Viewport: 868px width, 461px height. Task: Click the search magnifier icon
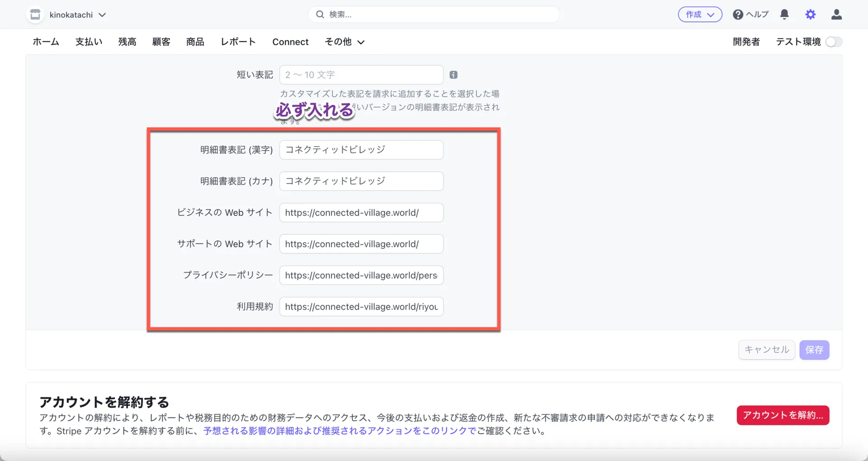pyautogui.click(x=320, y=14)
